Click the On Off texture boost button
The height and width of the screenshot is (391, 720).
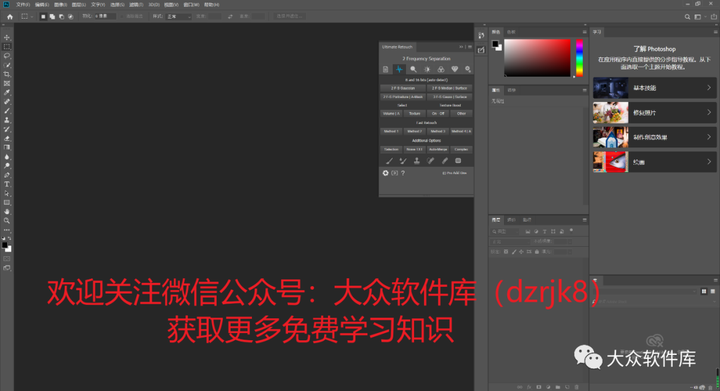[438, 113]
